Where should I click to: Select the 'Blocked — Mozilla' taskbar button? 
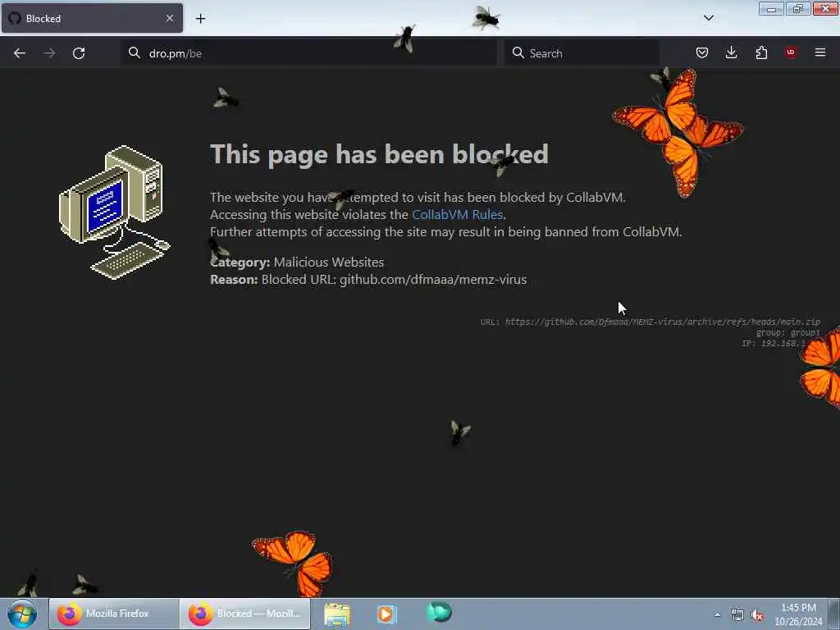pos(244,614)
